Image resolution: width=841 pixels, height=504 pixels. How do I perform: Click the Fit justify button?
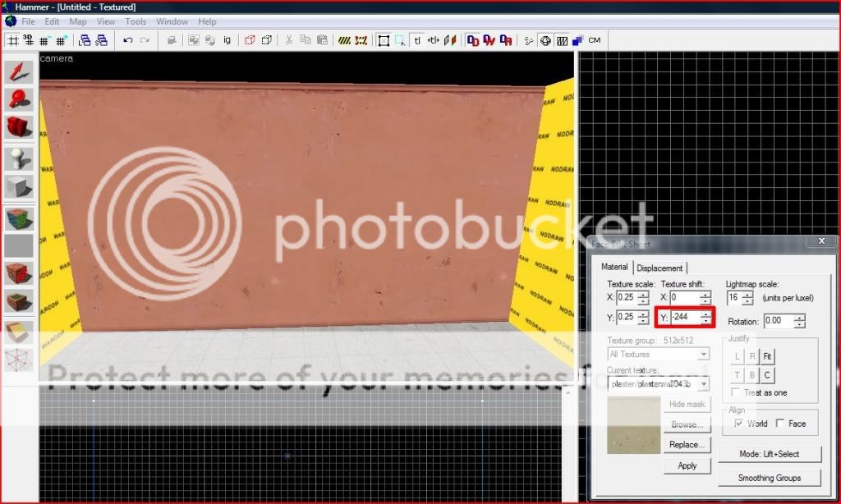click(x=767, y=356)
